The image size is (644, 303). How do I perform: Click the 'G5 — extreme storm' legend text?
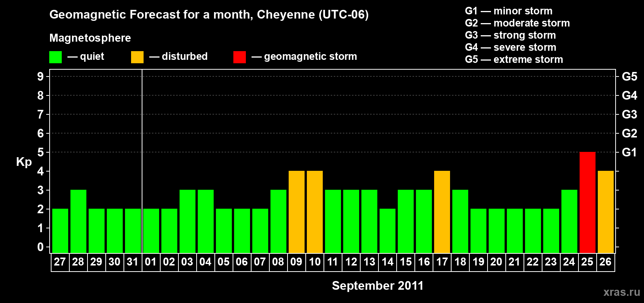point(514,59)
